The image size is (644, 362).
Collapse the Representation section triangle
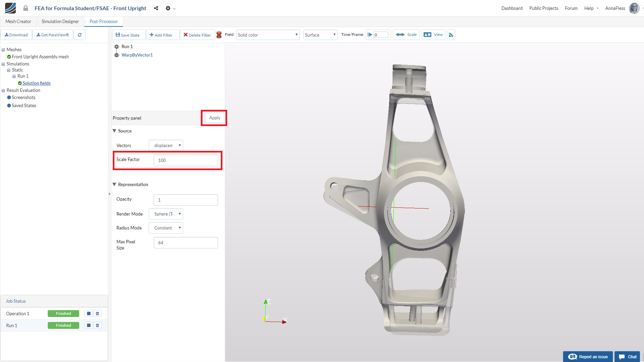pos(114,184)
